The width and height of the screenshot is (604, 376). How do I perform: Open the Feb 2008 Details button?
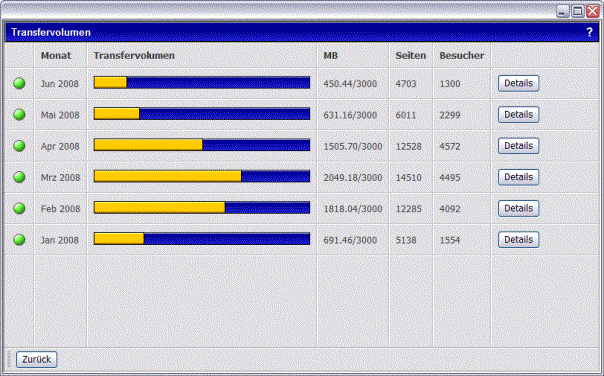tap(518, 208)
